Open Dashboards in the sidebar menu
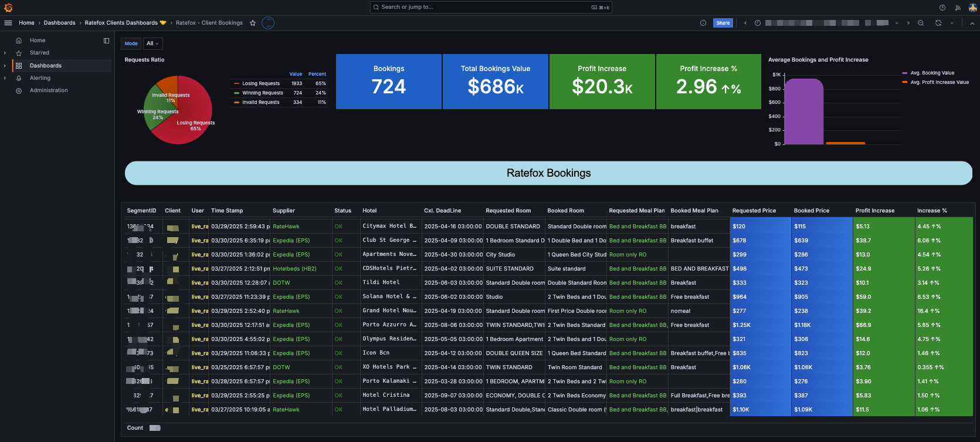This screenshot has width=980, height=442. (46, 66)
